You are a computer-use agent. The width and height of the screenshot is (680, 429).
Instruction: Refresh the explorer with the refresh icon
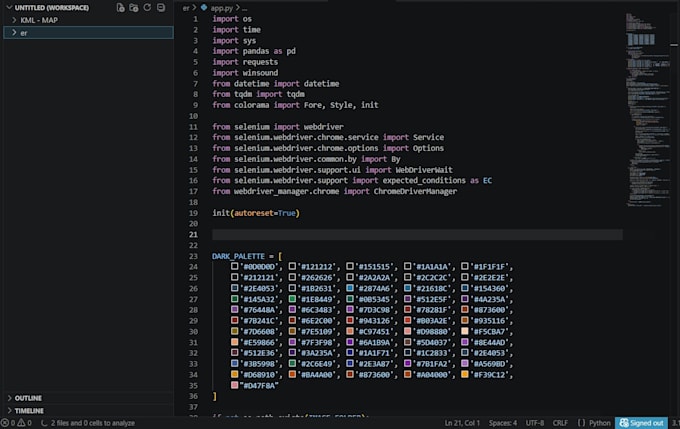[x=147, y=8]
